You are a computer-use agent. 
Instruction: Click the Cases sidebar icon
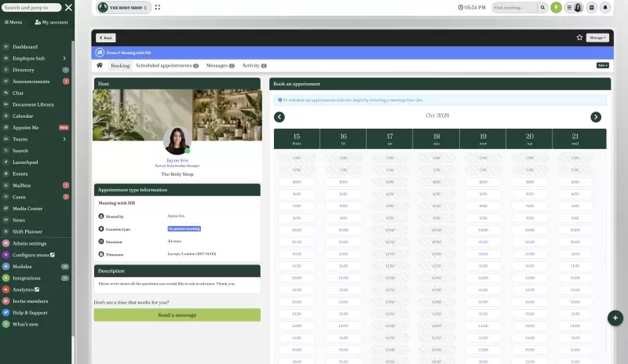coord(6,197)
